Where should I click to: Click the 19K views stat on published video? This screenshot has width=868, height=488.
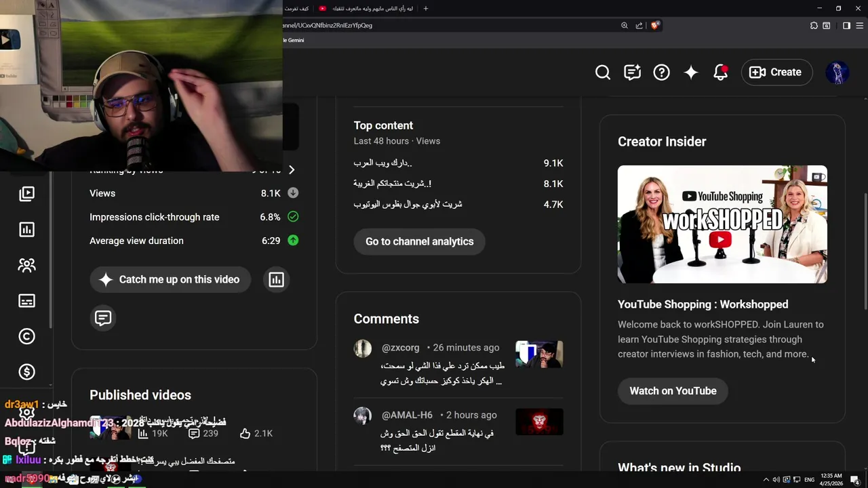pyautogui.click(x=153, y=433)
